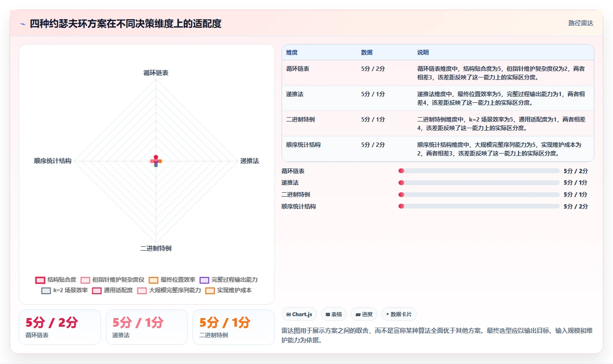Toggle the k=2 场景效率 legend series
Viewport: 613px width, 364px height.
pyautogui.click(x=65, y=290)
